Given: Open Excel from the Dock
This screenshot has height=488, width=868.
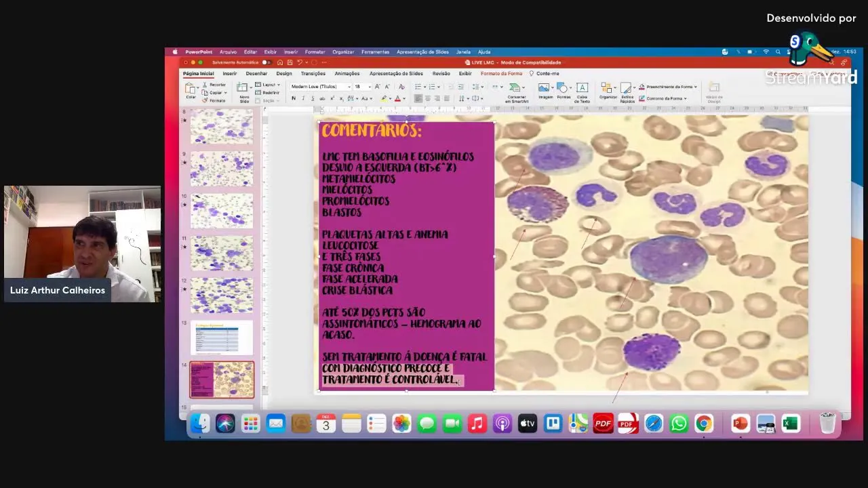Looking at the screenshot, I should click(x=791, y=424).
